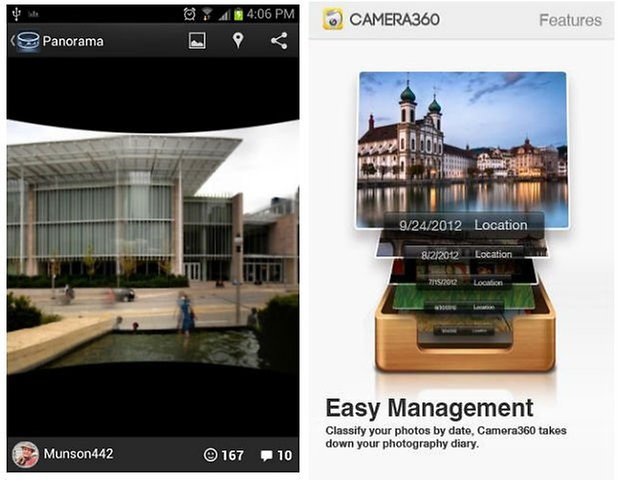This screenshot has width=620, height=480.
Task: Select the 7/15/2012 date label
Action: (x=442, y=282)
